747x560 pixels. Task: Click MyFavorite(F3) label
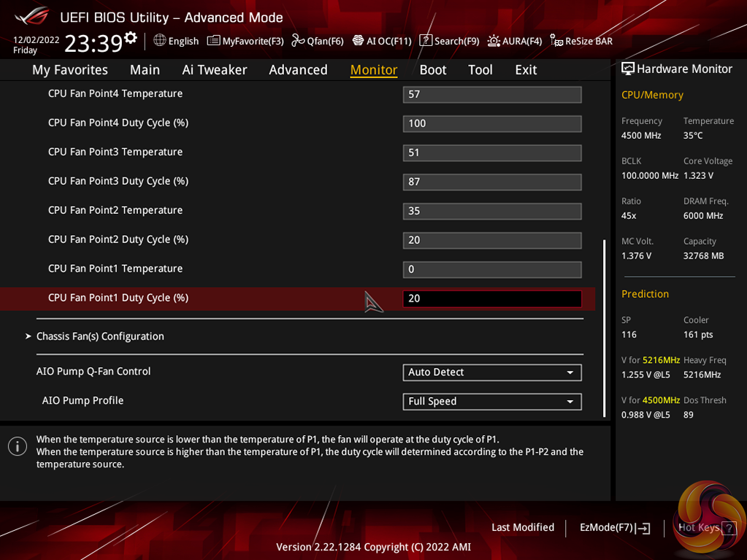click(253, 41)
